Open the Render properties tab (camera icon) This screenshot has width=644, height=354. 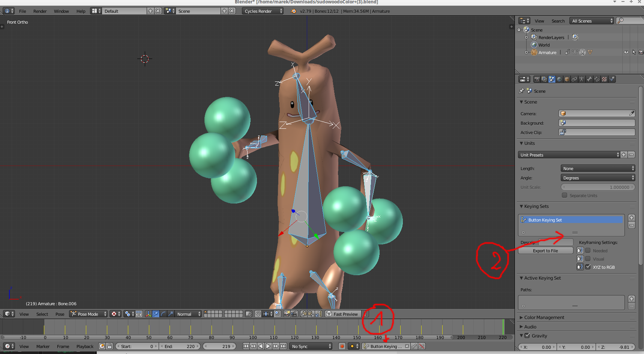coord(537,79)
